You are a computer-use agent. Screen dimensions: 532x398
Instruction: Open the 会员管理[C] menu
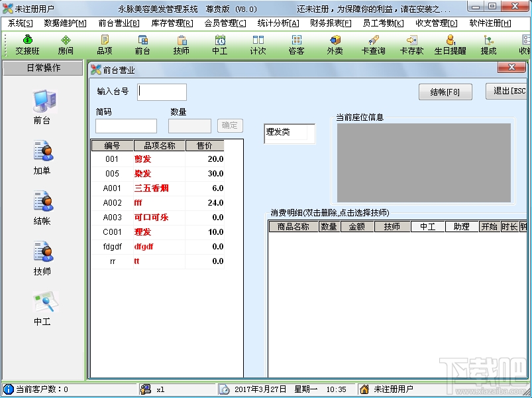coord(225,23)
